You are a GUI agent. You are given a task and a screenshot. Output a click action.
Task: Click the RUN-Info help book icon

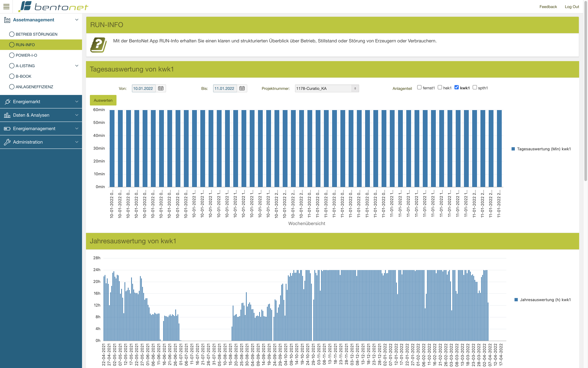[98, 45]
